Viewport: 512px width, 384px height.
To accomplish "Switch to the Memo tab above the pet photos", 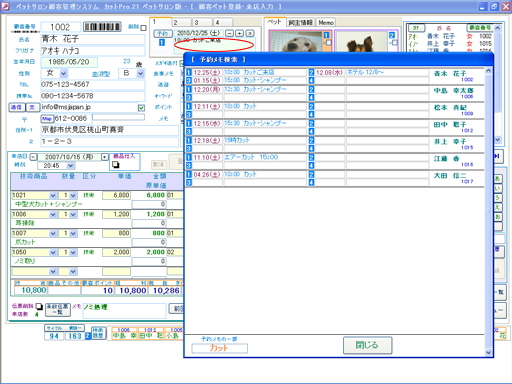I will 326,22.
